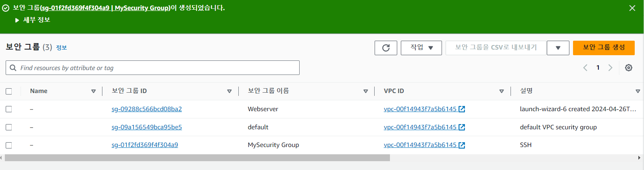Image resolution: width=644 pixels, height=170 pixels.
Task: Click the 보안 그룹 생성 button
Action: coord(604,48)
